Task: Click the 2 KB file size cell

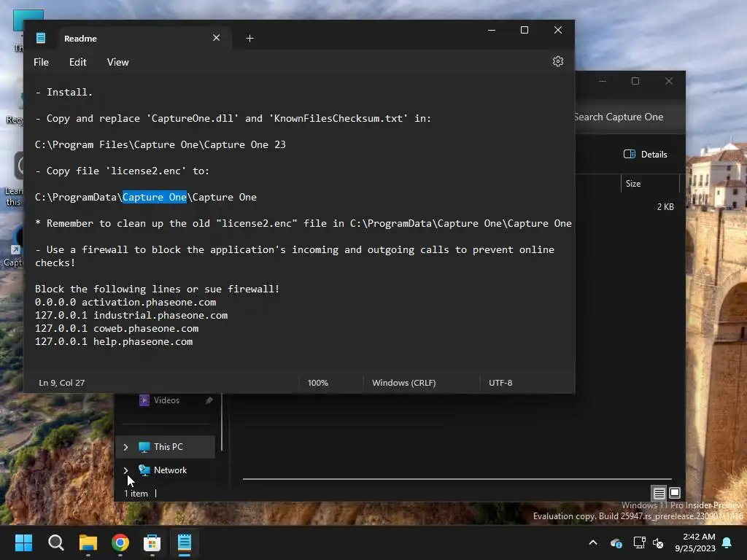Action: (x=665, y=206)
